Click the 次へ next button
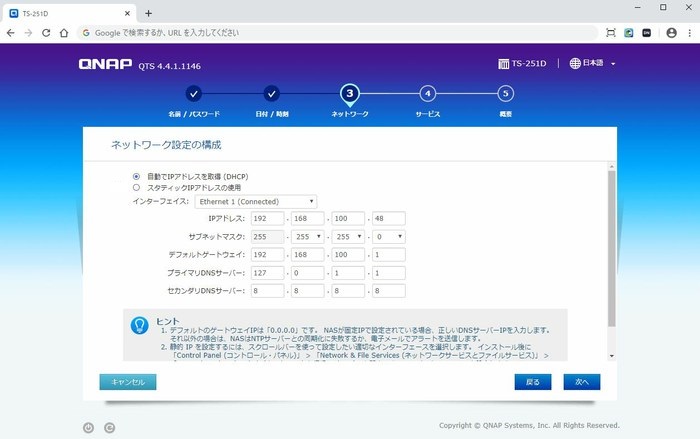The height and width of the screenshot is (439, 700). coord(582,382)
